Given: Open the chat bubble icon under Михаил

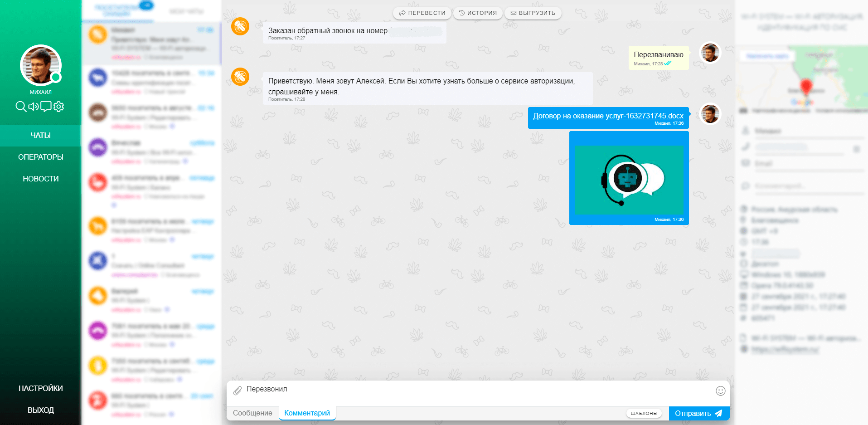Looking at the screenshot, I should click(x=46, y=107).
